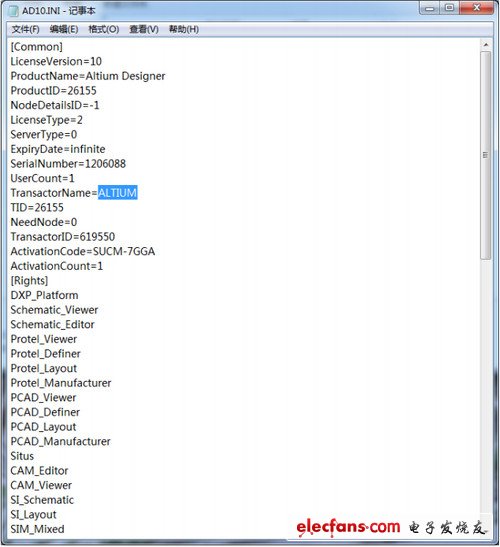Click the SI_Schematic line

tap(42, 500)
